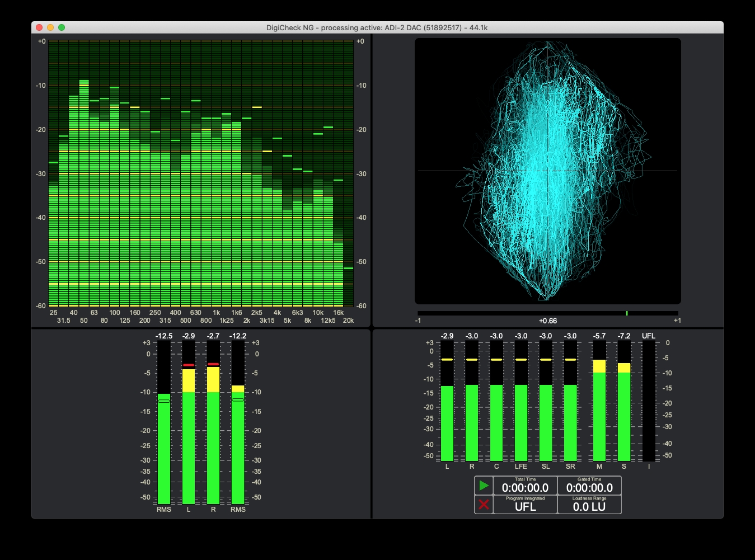This screenshot has width=755, height=560.
Task: Select the C channel surround meter
Action: click(x=496, y=420)
